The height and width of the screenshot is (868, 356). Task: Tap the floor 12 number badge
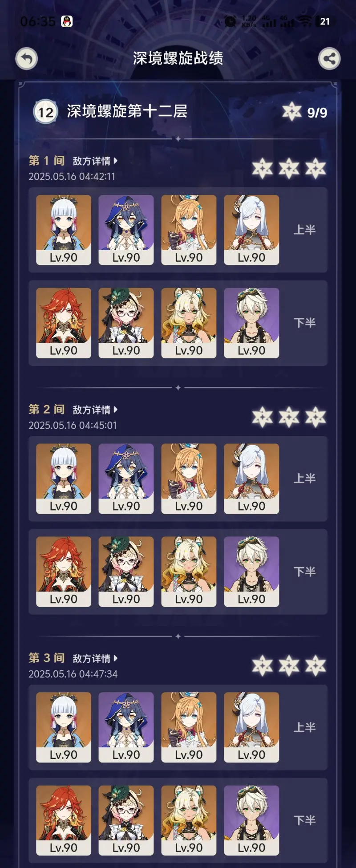46,112
